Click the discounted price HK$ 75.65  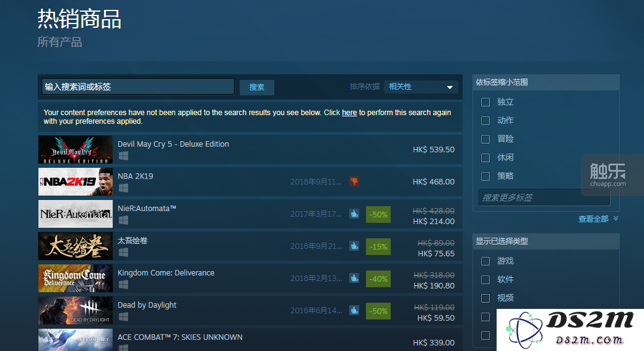pyautogui.click(x=436, y=254)
